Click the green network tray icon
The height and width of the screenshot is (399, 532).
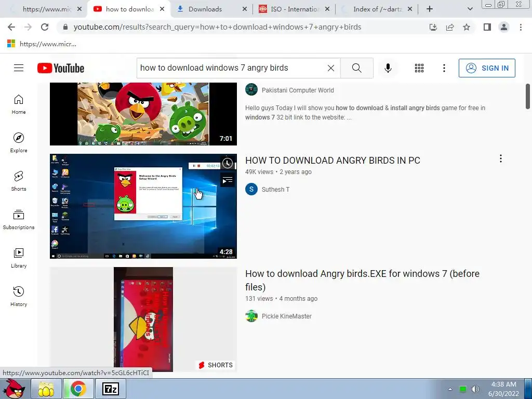(462, 389)
